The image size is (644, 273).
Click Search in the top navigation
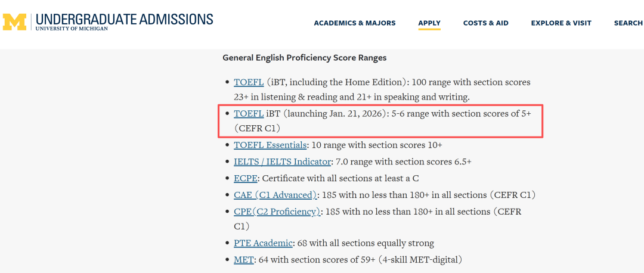(628, 23)
